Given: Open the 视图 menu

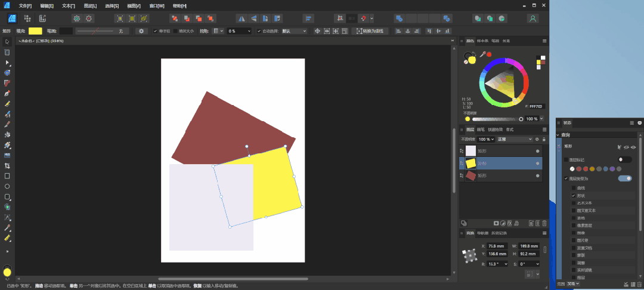Looking at the screenshot, I should (134, 6).
